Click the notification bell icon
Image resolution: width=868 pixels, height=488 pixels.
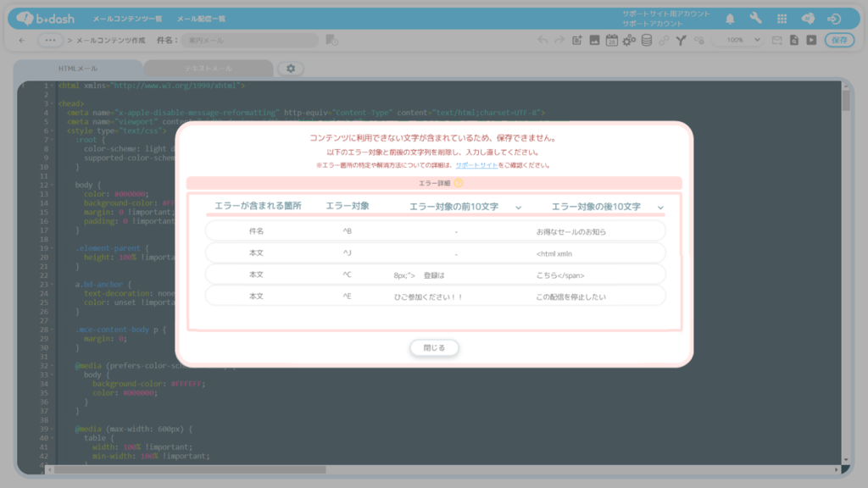pyautogui.click(x=730, y=19)
